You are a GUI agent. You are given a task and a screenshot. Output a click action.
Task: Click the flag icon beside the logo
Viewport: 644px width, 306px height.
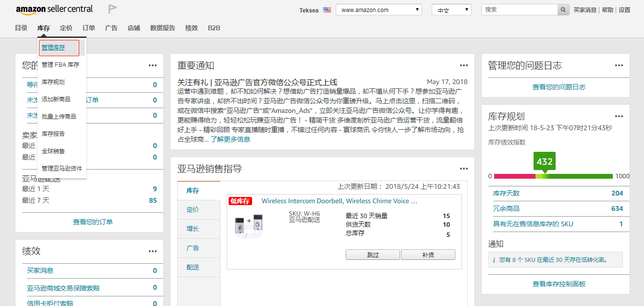pyautogui.click(x=112, y=9)
